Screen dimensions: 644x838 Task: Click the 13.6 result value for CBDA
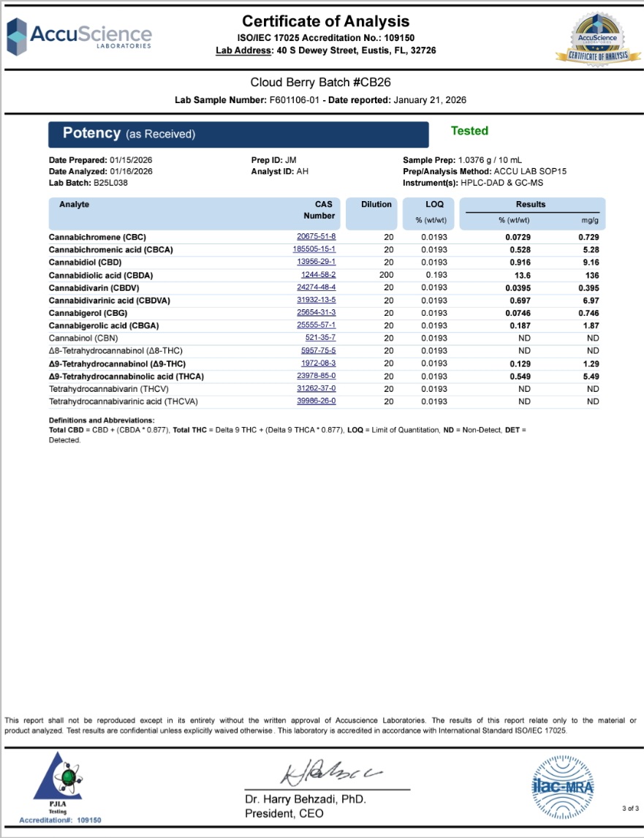pyautogui.click(x=523, y=276)
